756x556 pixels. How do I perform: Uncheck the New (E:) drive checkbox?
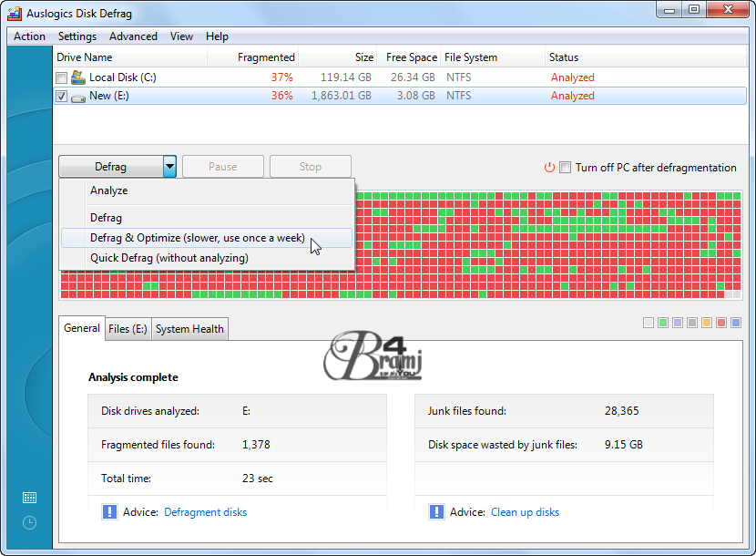(x=60, y=96)
